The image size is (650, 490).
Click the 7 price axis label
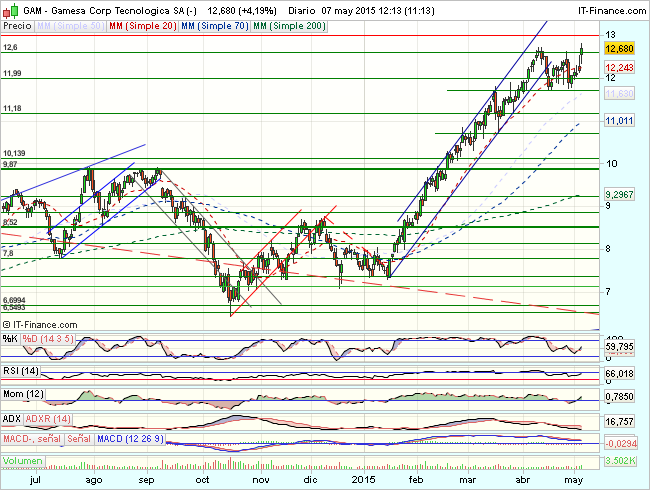[608, 292]
